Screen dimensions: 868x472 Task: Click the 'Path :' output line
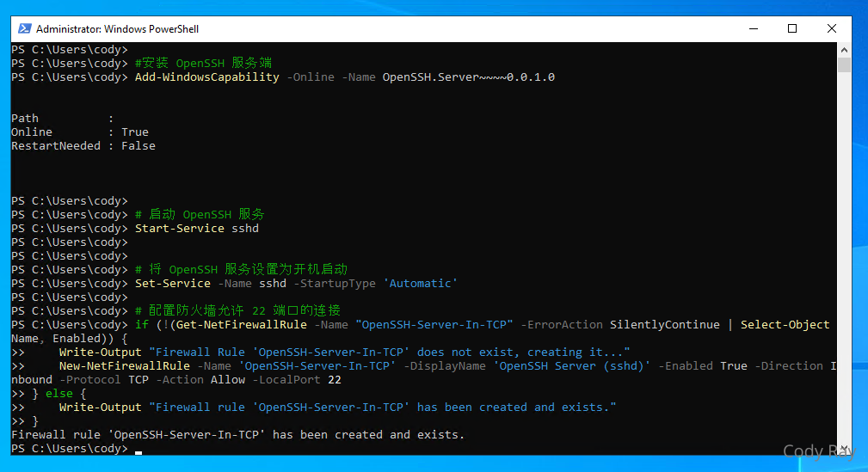pos(63,119)
